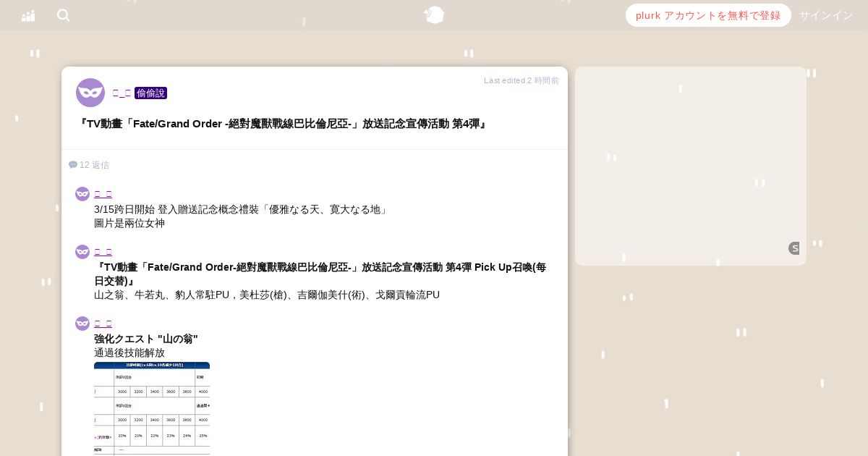Open the search magnifier icon
Viewport: 868px width, 456px height.
(64, 15)
